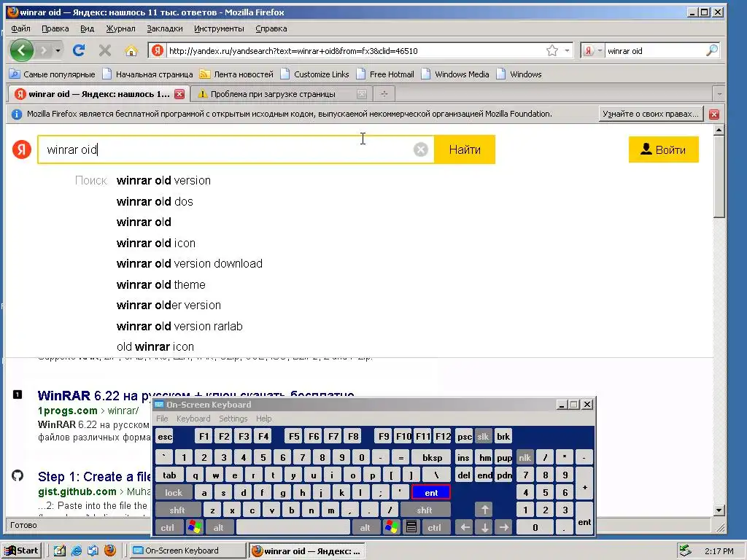Launch Internet Explorer from quick launch

point(76,551)
